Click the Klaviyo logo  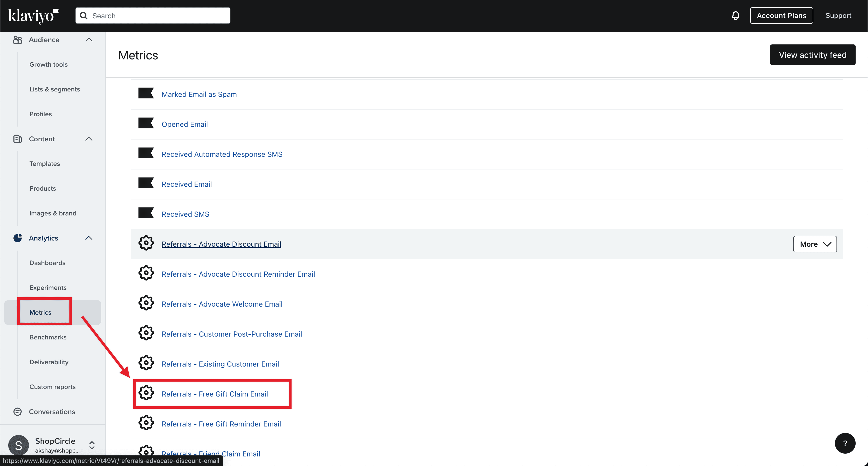33,15
